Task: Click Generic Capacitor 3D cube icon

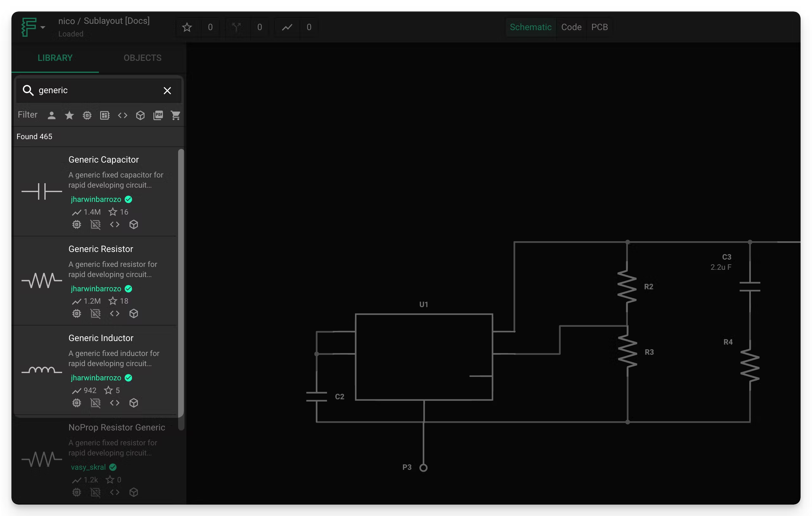Action: pyautogui.click(x=133, y=225)
